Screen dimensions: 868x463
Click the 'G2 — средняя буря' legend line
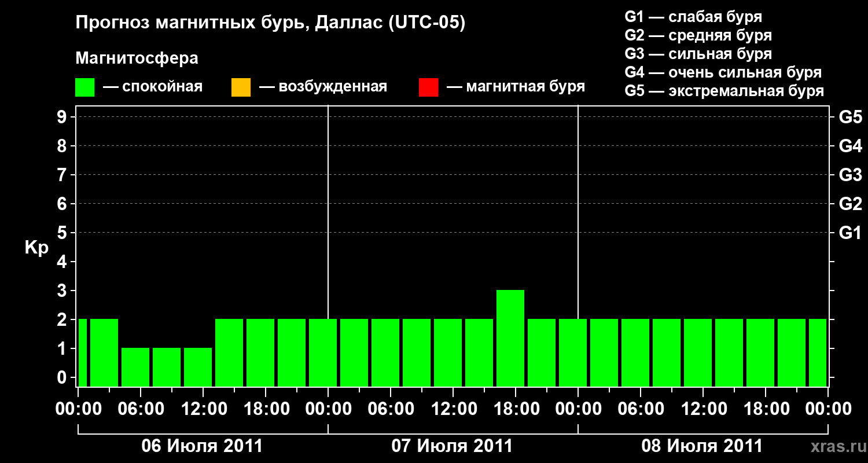click(698, 35)
